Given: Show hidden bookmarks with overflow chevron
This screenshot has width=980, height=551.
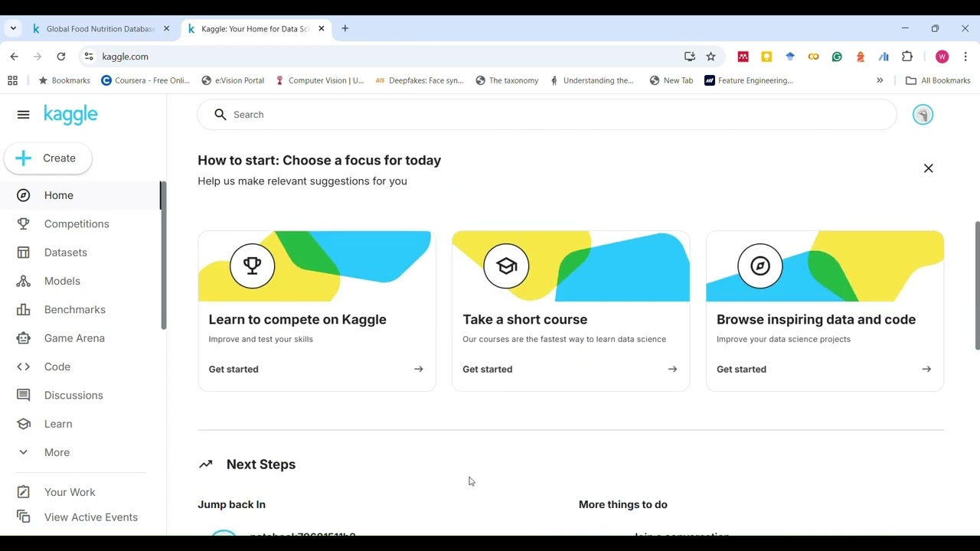Looking at the screenshot, I should 880,80.
